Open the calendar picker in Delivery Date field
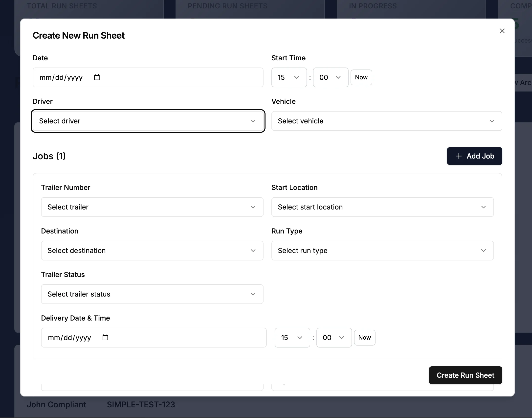Screen dimensions: 532x418 (105, 338)
